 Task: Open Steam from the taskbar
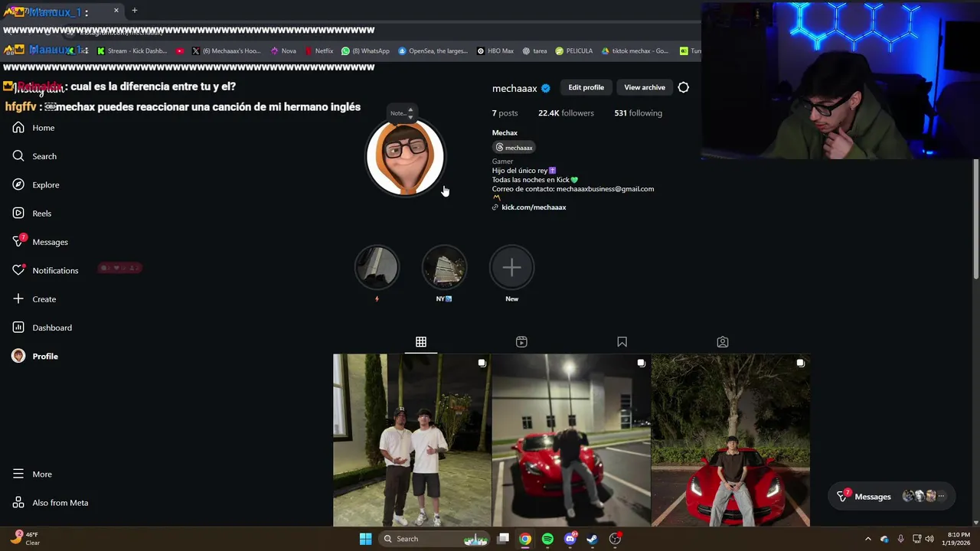592,539
